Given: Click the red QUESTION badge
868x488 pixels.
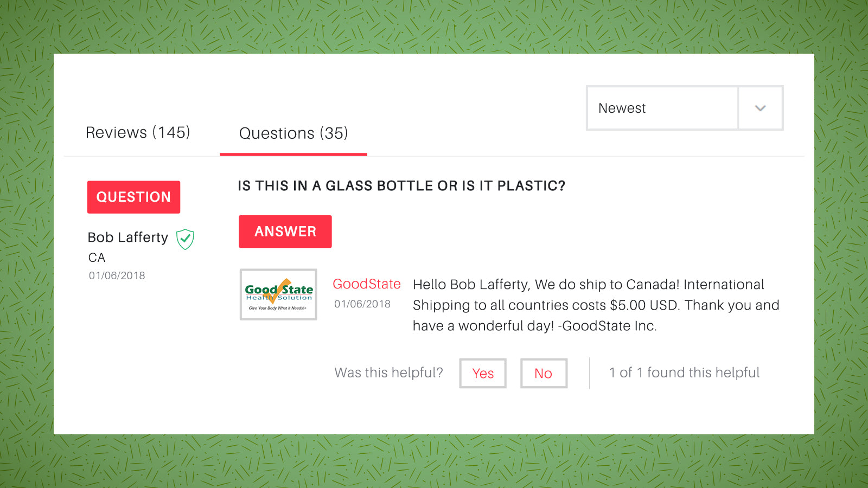Looking at the screenshot, I should pyautogui.click(x=133, y=197).
